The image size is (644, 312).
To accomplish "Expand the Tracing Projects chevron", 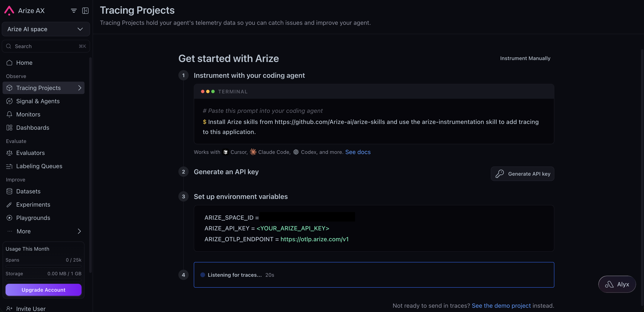I will 80,88.
